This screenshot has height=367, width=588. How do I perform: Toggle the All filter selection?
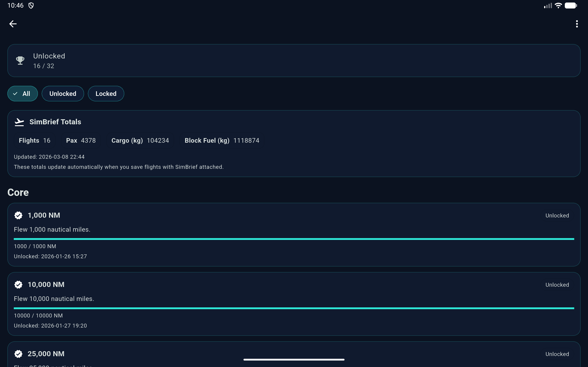pyautogui.click(x=22, y=93)
